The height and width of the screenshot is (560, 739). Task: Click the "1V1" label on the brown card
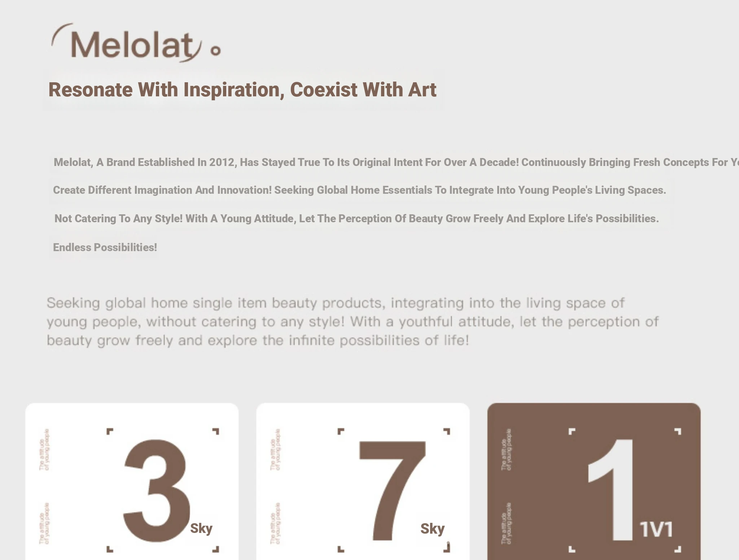click(656, 529)
